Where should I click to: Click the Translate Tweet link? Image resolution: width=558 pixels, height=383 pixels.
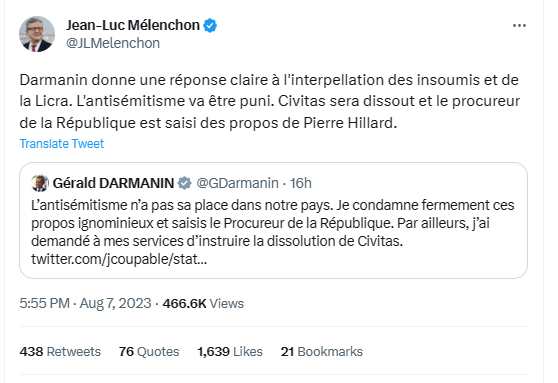pos(62,144)
